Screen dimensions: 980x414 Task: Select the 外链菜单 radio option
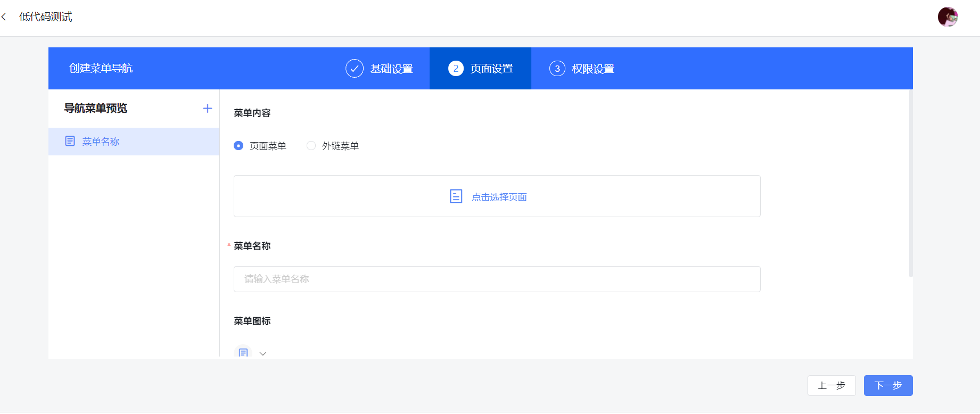(311, 146)
